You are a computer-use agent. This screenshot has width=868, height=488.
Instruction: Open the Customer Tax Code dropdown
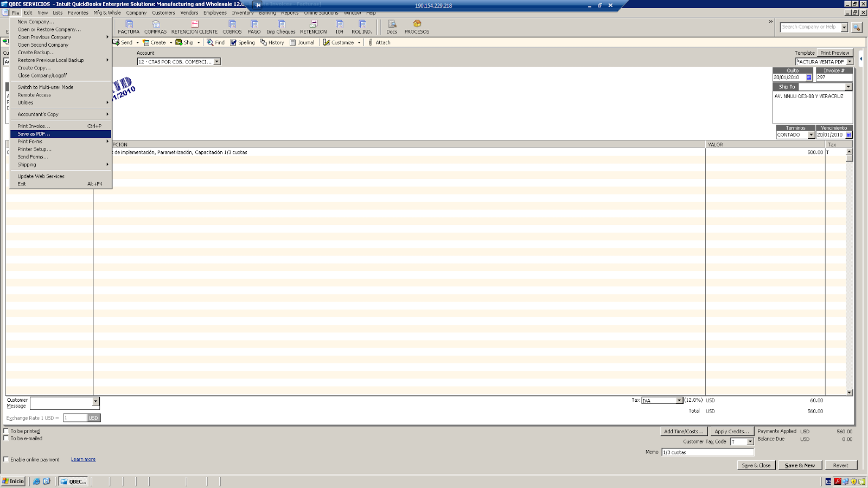[750, 442]
